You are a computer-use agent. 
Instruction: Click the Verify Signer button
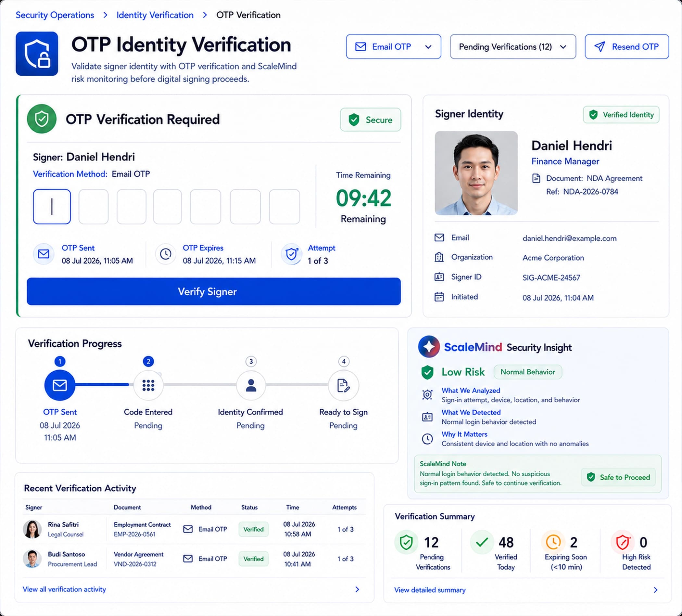214,291
